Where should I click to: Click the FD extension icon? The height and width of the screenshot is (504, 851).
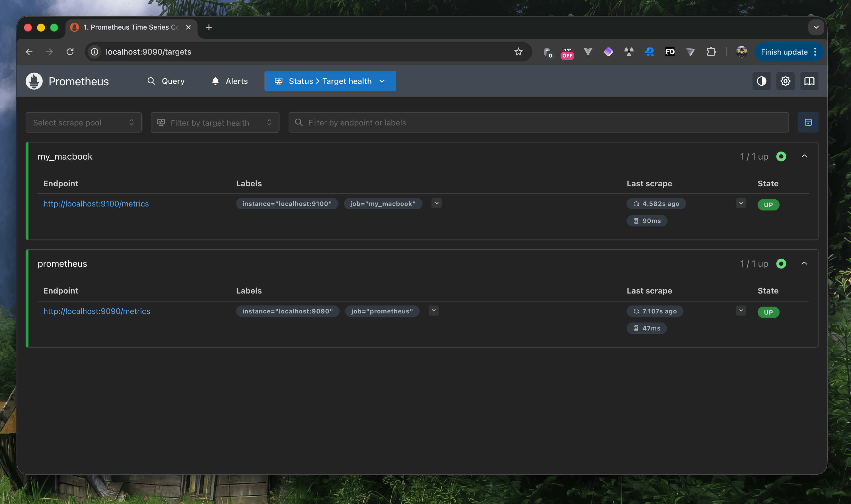tap(670, 52)
